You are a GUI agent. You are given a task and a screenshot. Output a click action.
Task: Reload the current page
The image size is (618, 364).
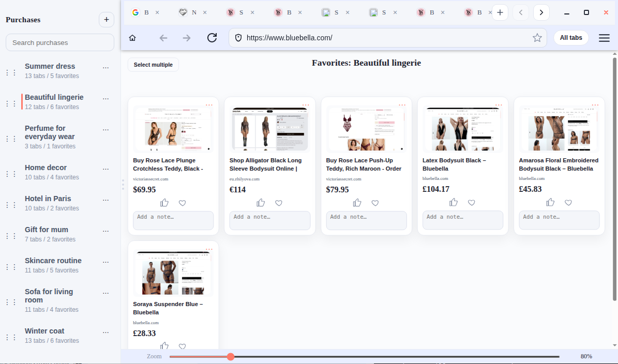coord(212,38)
